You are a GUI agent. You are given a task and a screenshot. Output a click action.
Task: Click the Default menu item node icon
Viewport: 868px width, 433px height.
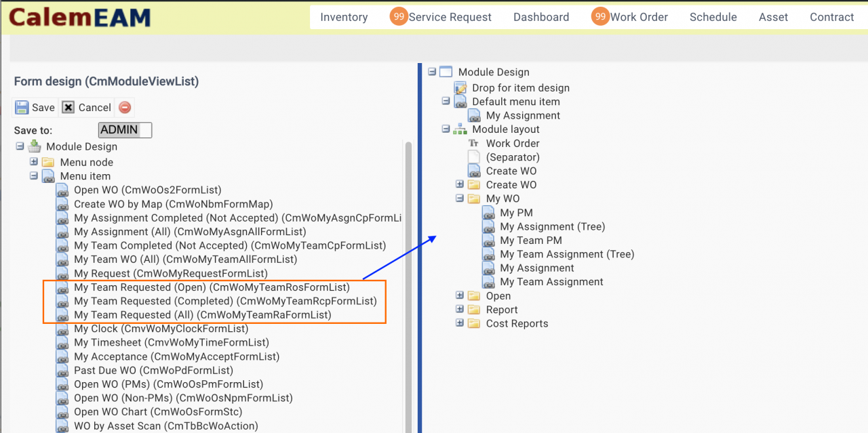(x=460, y=102)
